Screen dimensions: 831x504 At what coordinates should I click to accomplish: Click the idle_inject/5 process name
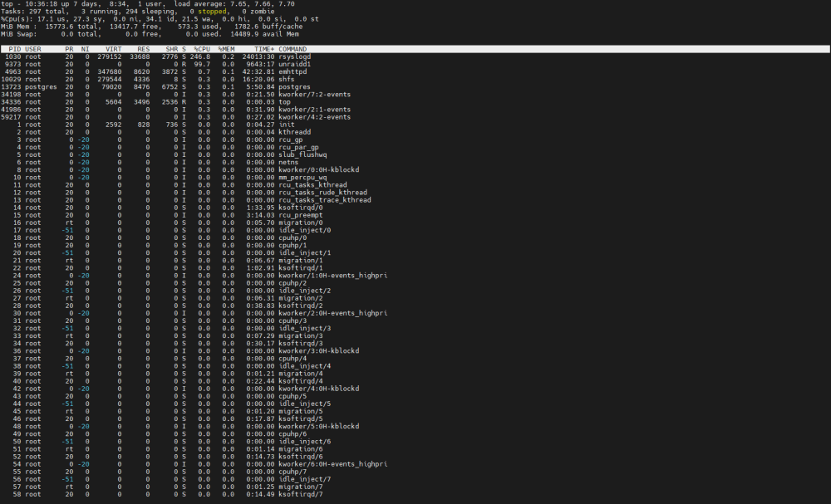coord(305,404)
